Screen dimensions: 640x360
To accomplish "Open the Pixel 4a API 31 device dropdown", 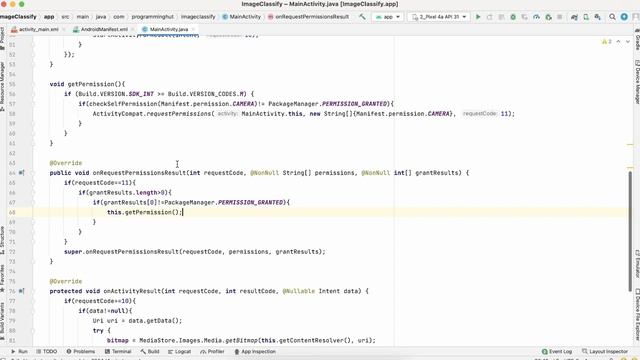I will tap(439, 17).
